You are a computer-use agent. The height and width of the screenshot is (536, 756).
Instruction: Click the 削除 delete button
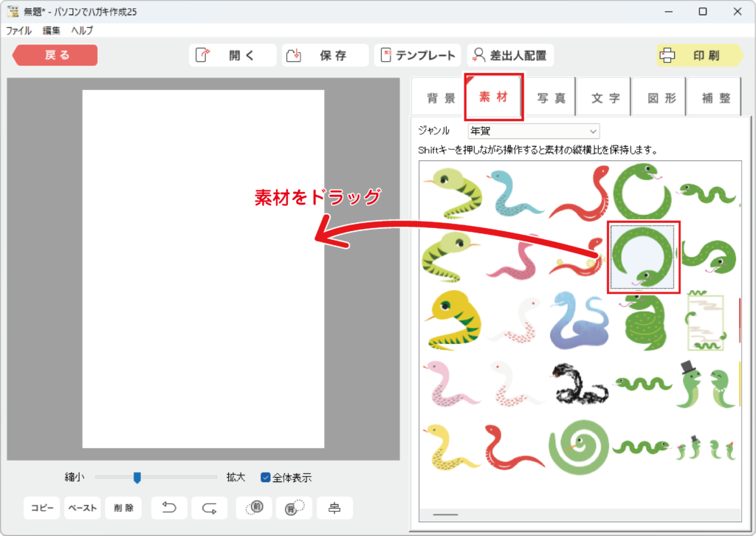pyautogui.click(x=123, y=507)
